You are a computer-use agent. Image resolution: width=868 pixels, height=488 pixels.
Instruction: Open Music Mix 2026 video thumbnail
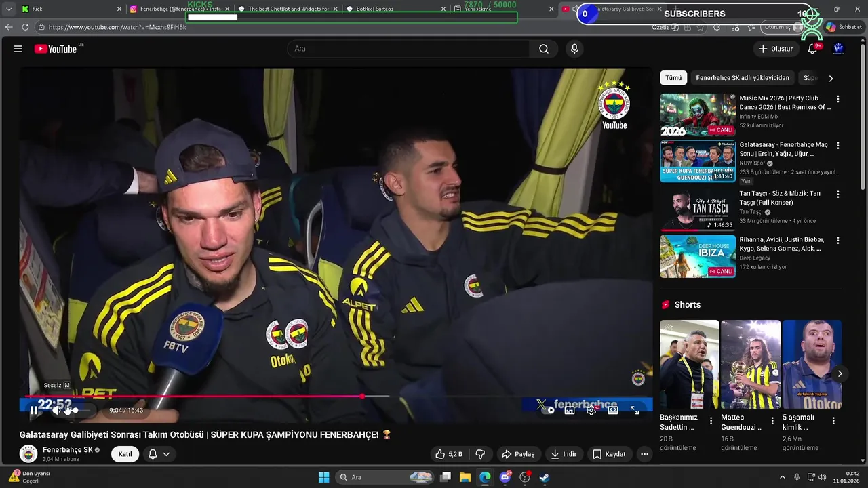point(698,115)
